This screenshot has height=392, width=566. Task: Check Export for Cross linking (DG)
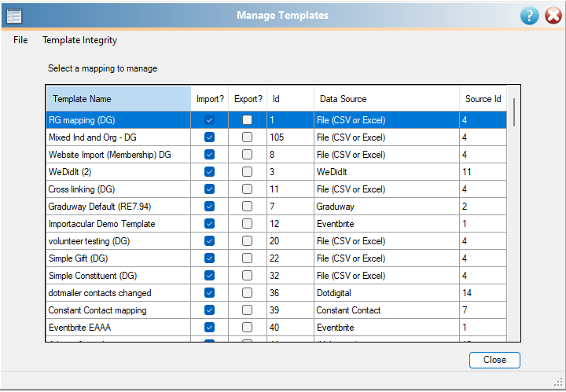point(248,189)
